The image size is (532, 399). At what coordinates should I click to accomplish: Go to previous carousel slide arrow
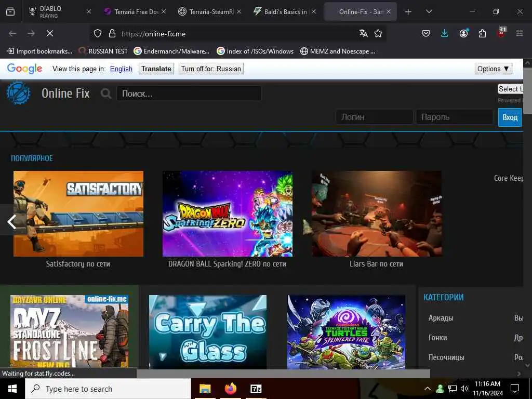pyautogui.click(x=11, y=222)
